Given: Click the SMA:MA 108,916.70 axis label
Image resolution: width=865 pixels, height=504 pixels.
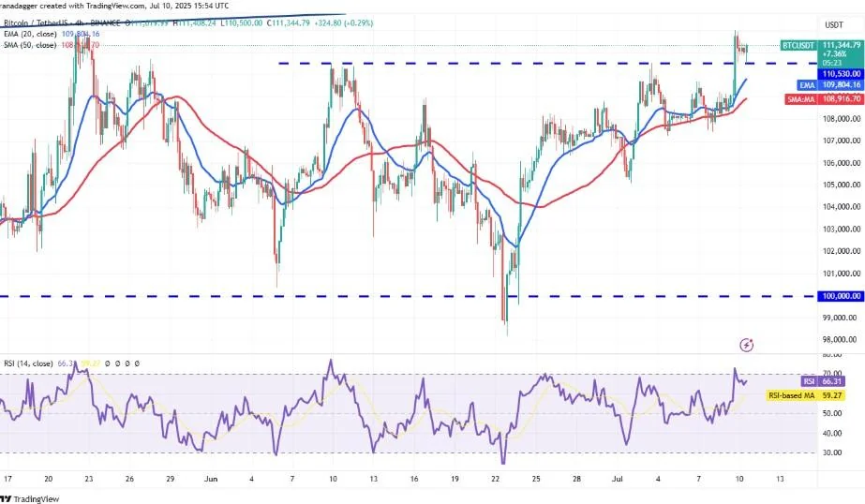Looking at the screenshot, I should coord(824,99).
